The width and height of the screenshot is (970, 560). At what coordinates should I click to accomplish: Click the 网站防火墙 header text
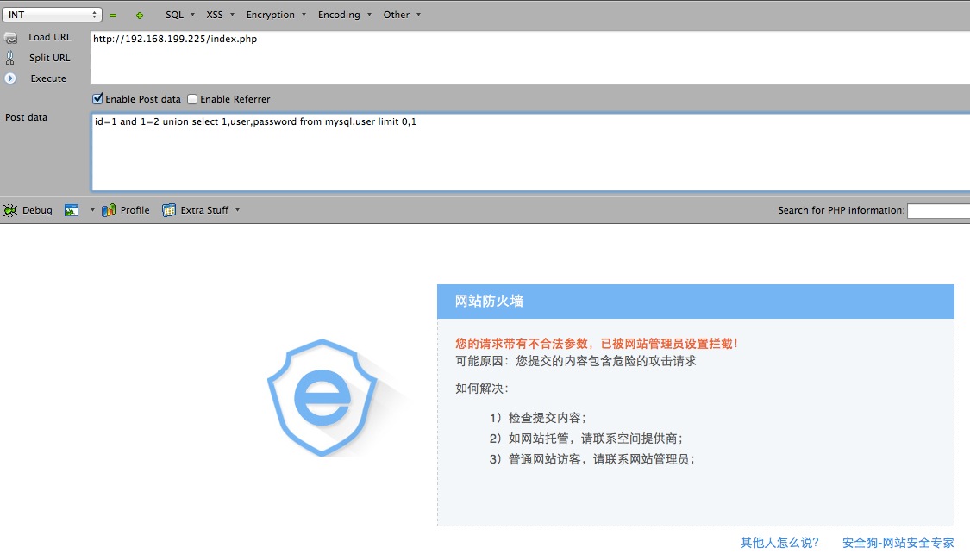490,302
